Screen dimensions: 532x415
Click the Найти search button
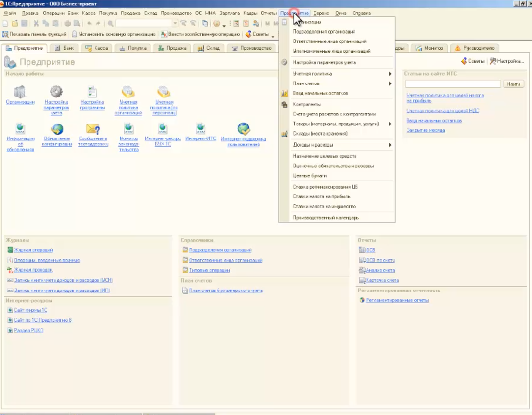pos(513,84)
